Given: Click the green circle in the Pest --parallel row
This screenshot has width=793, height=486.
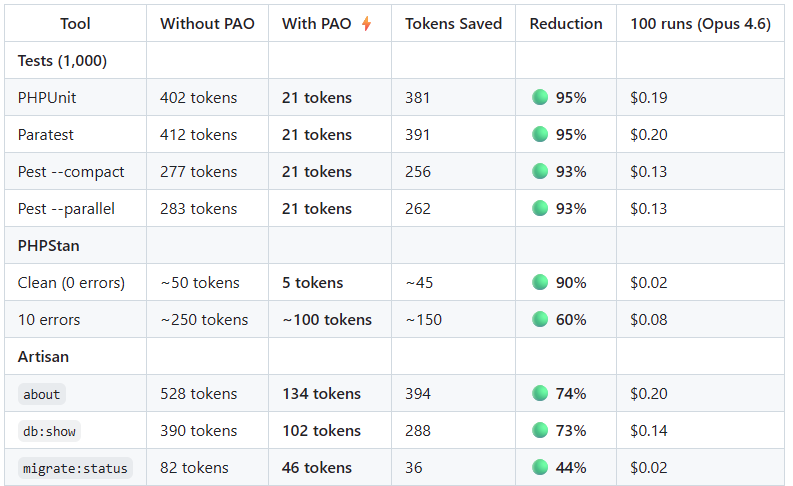Looking at the screenshot, I should pyautogui.click(x=540, y=209).
